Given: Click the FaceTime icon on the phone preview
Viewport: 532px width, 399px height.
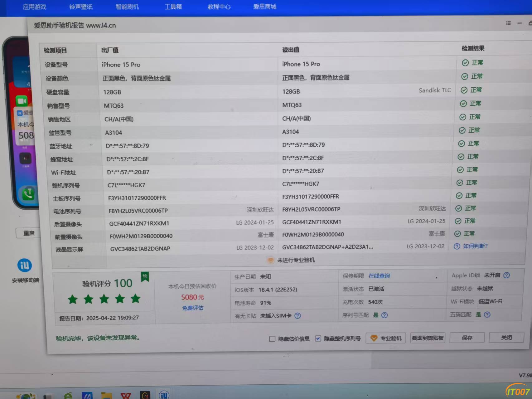Looking at the screenshot, I should 22,101.
